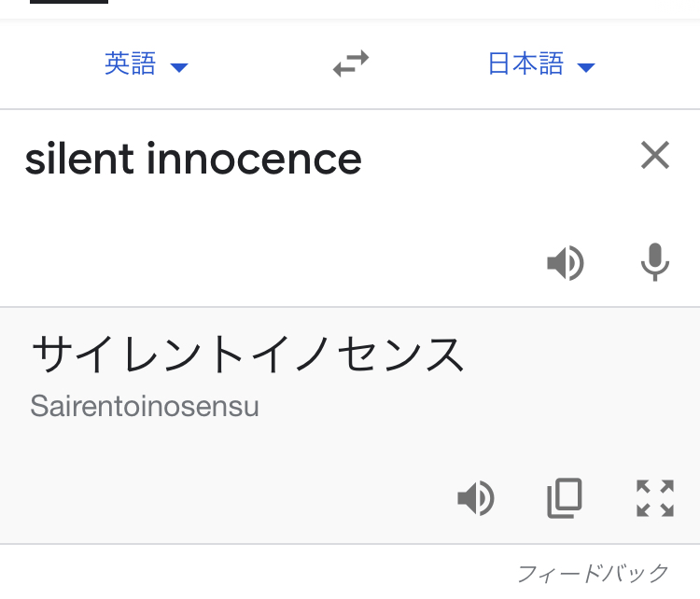Show the translation in full screen
This screenshot has width=700, height=599.
tap(655, 498)
